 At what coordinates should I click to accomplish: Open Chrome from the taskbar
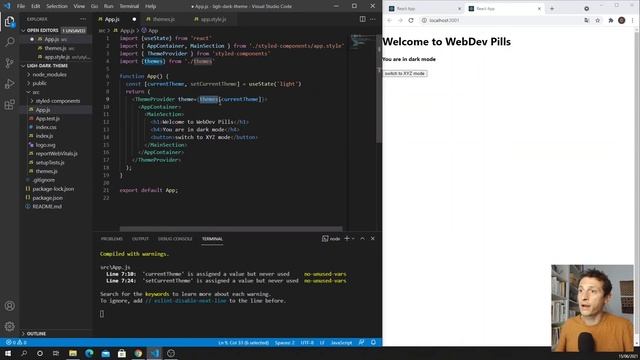coord(138,353)
